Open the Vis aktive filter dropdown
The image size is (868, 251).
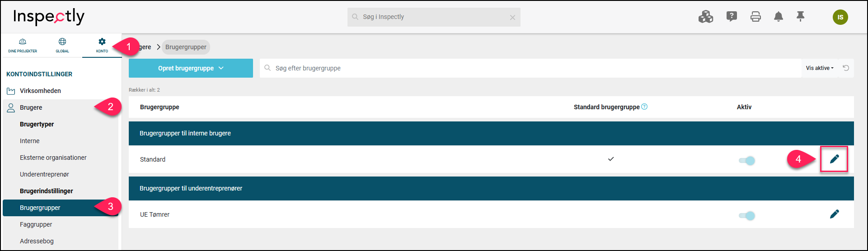click(x=820, y=68)
